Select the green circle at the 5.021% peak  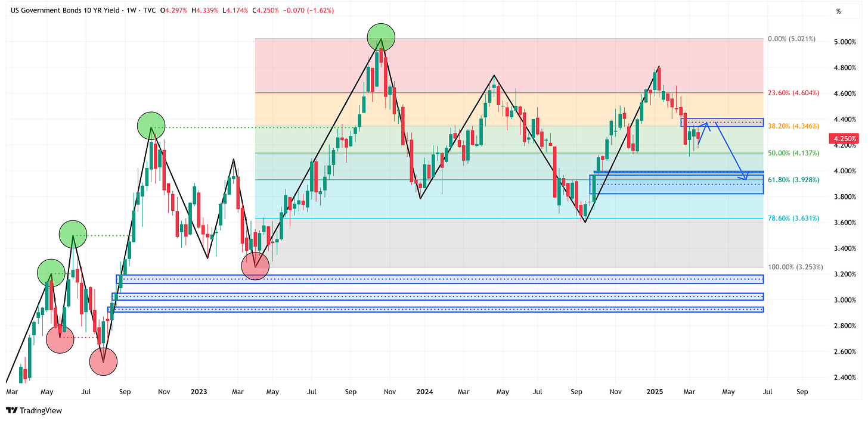pyautogui.click(x=381, y=38)
